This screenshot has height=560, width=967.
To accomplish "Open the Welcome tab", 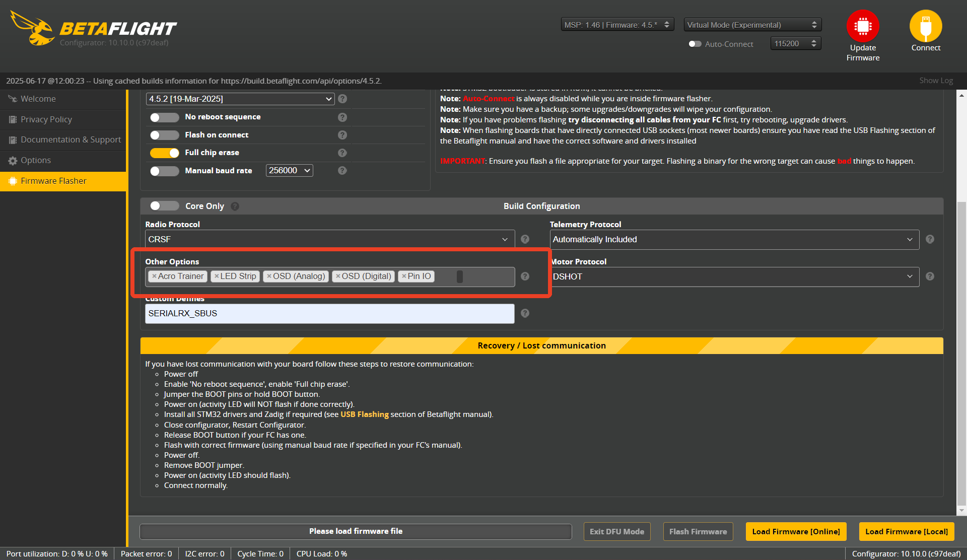I will point(63,99).
